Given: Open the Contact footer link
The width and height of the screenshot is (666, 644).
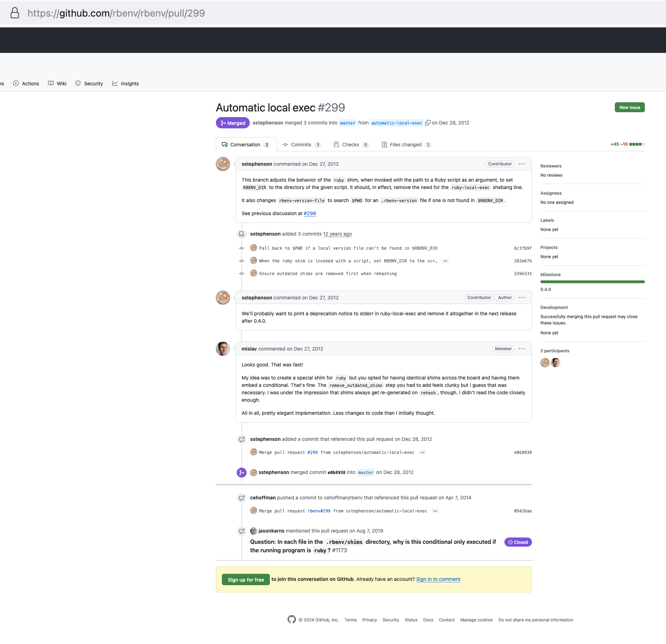Looking at the screenshot, I should 447,620.
